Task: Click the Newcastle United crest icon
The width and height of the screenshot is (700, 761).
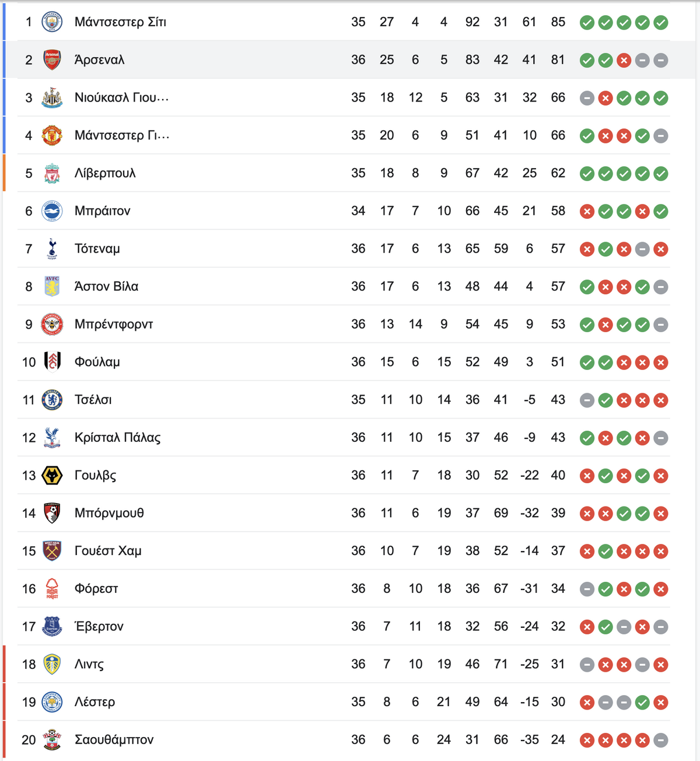Action: pos(52,98)
